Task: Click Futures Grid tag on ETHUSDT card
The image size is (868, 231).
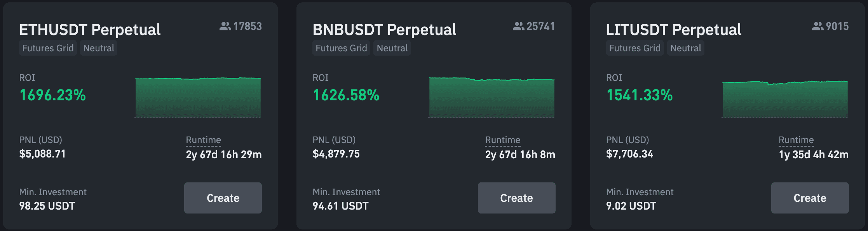Action: pos(48,48)
